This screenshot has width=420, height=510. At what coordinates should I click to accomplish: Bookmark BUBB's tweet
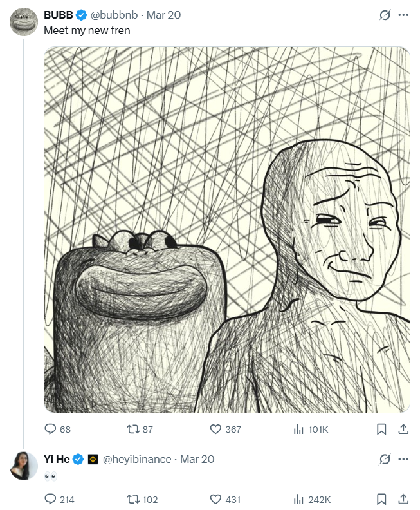381,429
